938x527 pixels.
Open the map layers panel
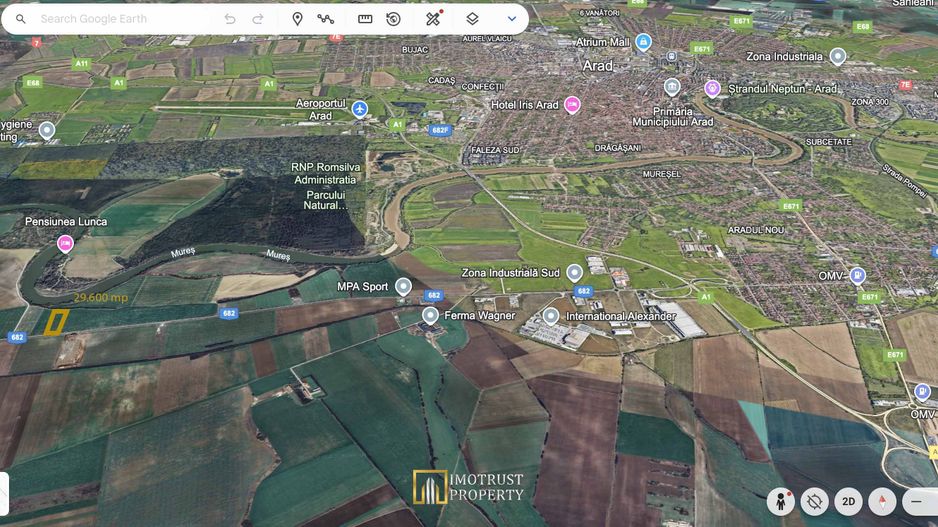(472, 19)
